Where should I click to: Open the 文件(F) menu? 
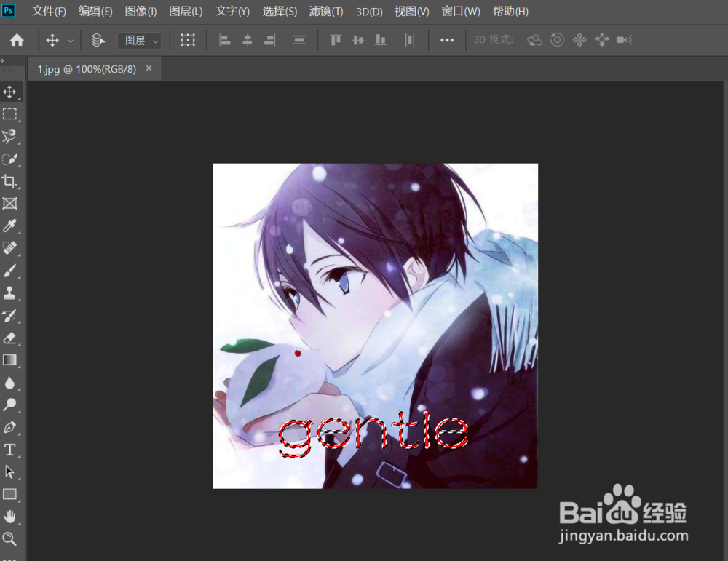[x=49, y=11]
